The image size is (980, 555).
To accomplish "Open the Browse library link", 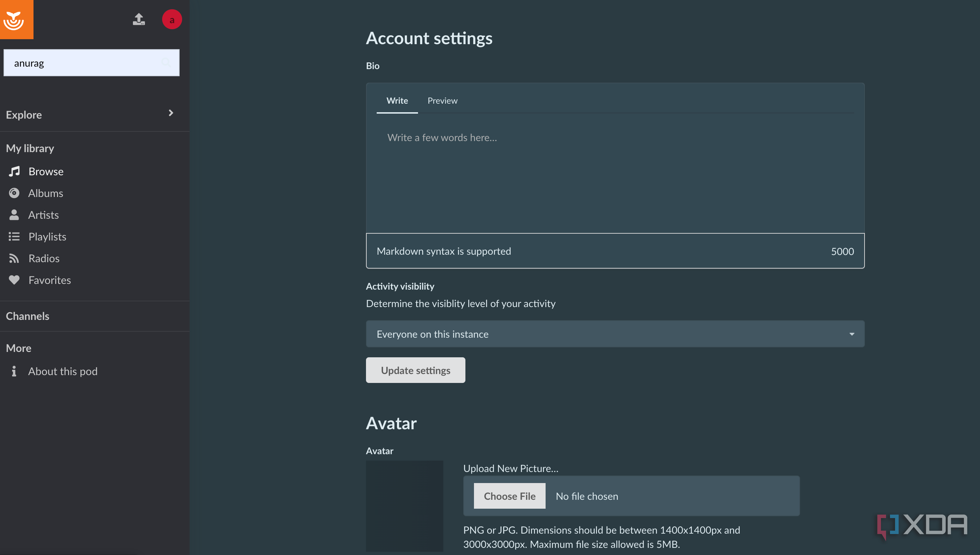I will 46,172.
